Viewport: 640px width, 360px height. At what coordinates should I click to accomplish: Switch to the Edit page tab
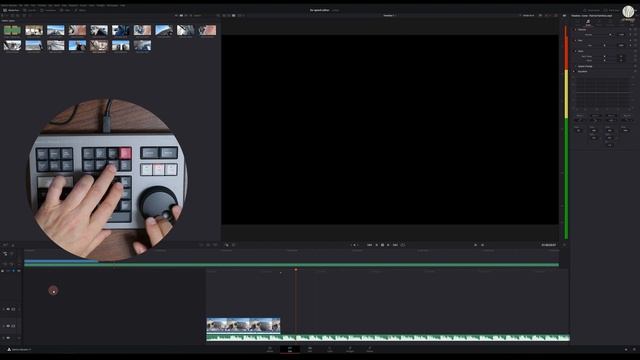[x=310, y=349]
